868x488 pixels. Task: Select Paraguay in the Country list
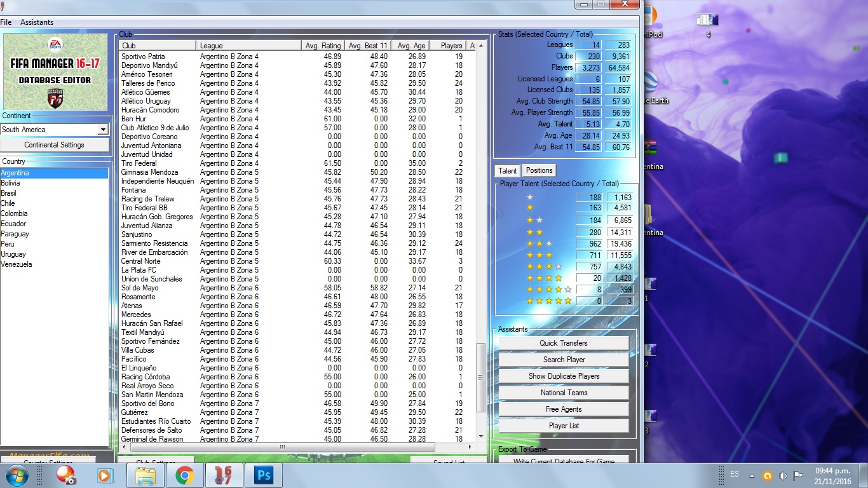(x=54, y=234)
